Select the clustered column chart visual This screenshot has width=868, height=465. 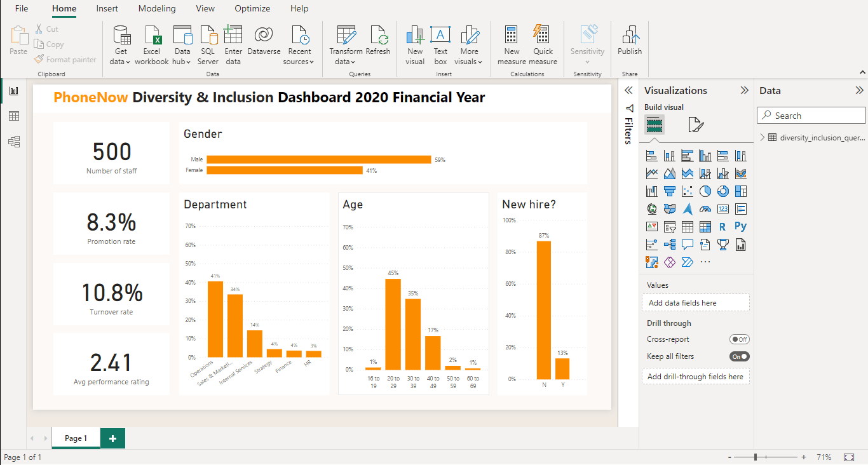click(x=705, y=156)
